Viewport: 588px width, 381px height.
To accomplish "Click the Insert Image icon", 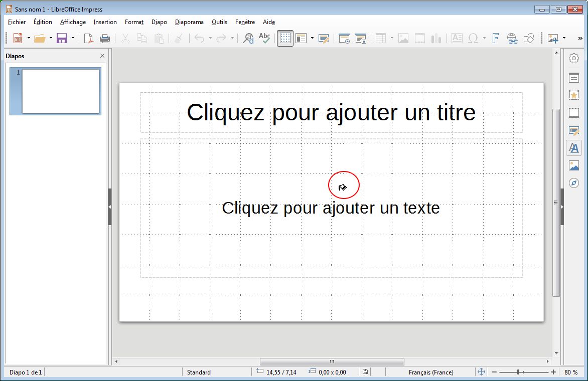I will click(403, 38).
